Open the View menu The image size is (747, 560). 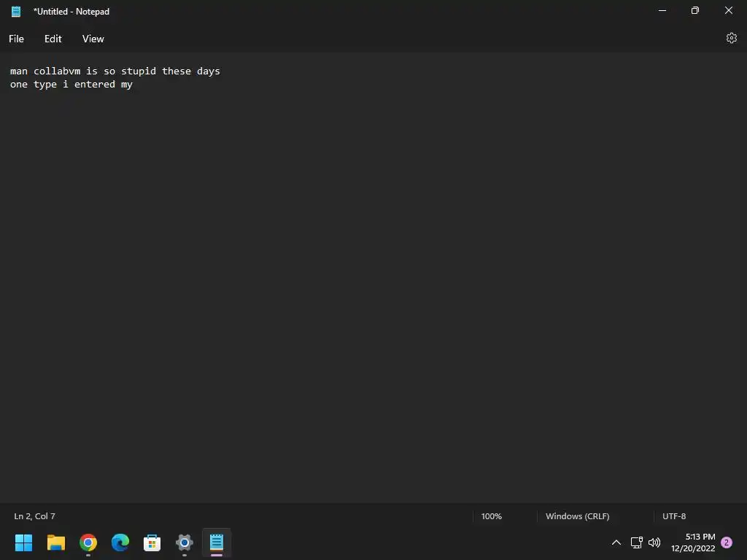93,39
